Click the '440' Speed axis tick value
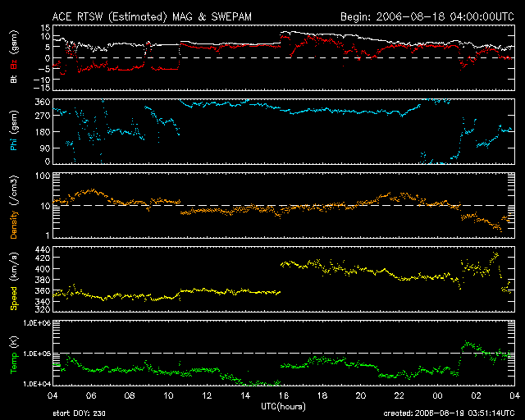 [43, 249]
